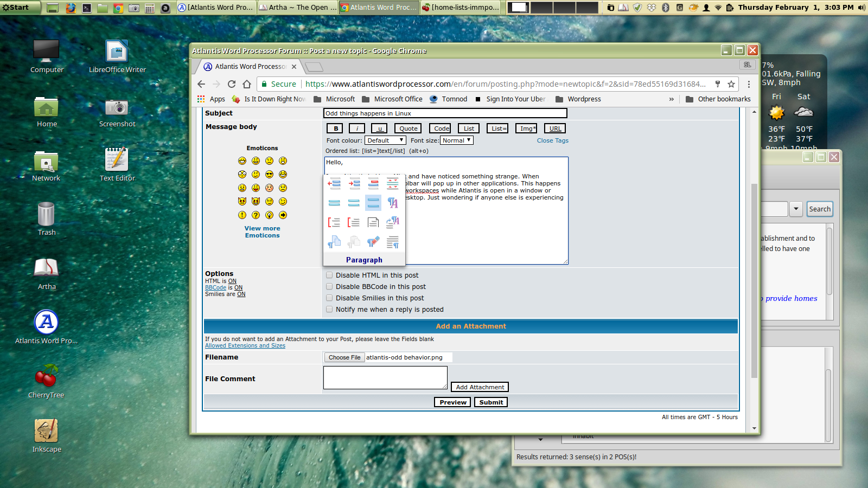Switch to the home-lists-immpo taskbar item

coord(461,8)
